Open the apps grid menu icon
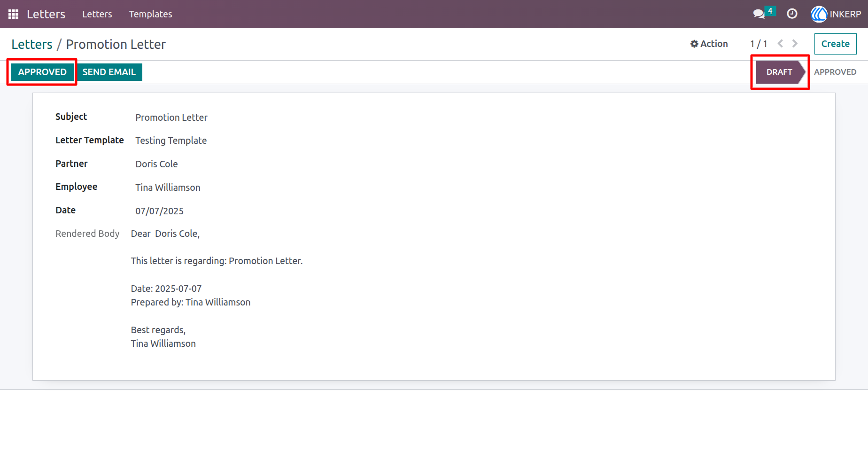Screen dimensions: 868x454 [13, 14]
